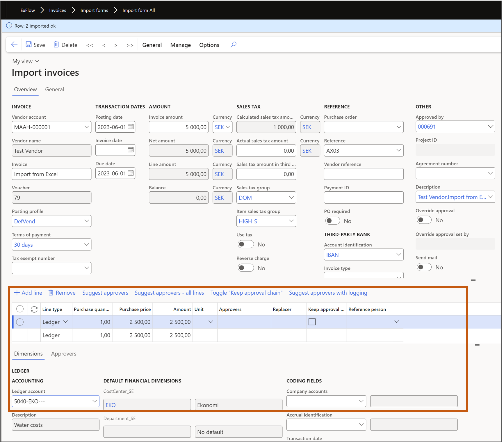Click Payment ID input field
This screenshot has width=504, height=443.
click(364, 198)
